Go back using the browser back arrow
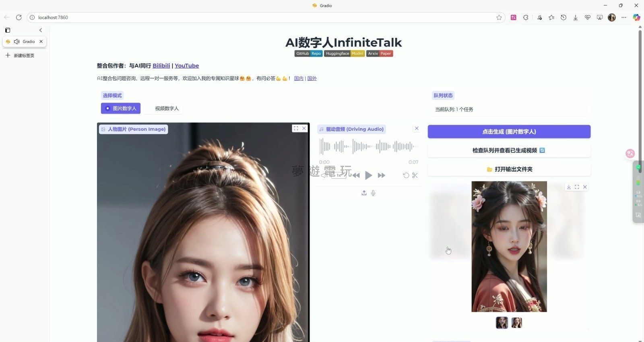644x342 pixels. pos(6,17)
